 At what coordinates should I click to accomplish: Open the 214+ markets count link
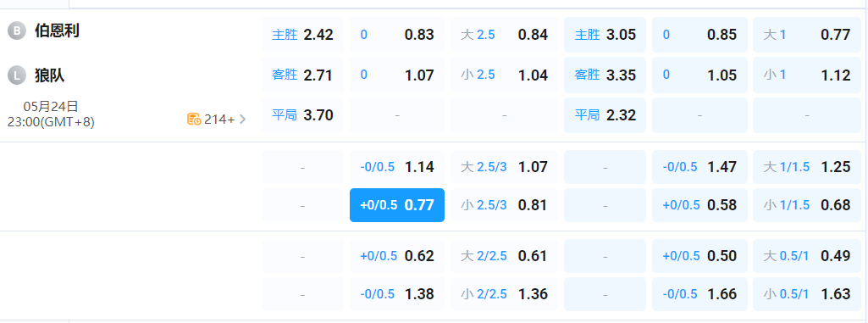click(x=219, y=119)
